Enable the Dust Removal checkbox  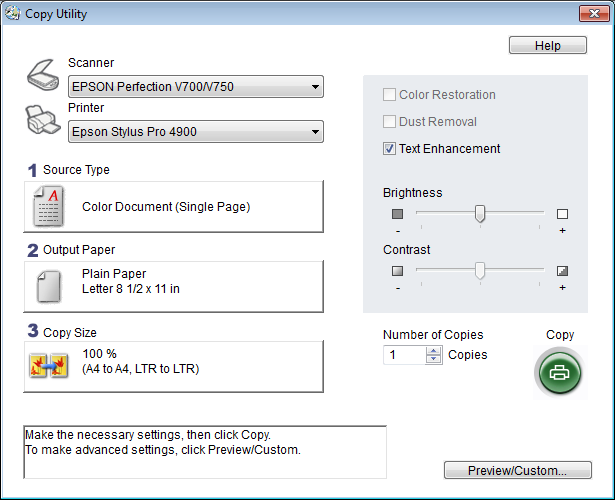389,122
